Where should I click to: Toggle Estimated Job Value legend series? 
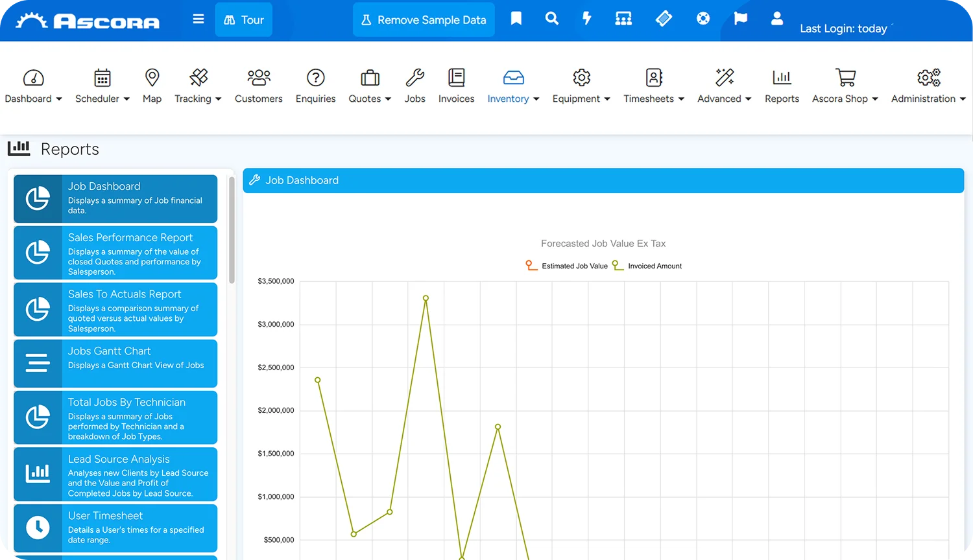tap(566, 266)
